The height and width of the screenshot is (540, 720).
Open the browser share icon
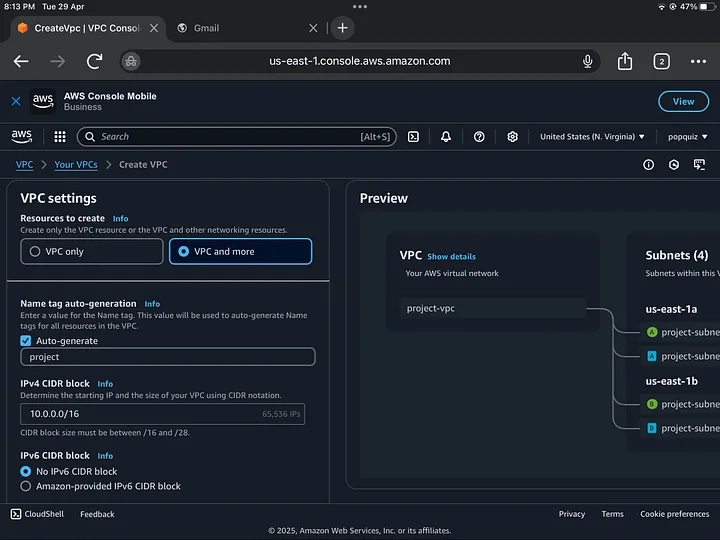pos(624,61)
